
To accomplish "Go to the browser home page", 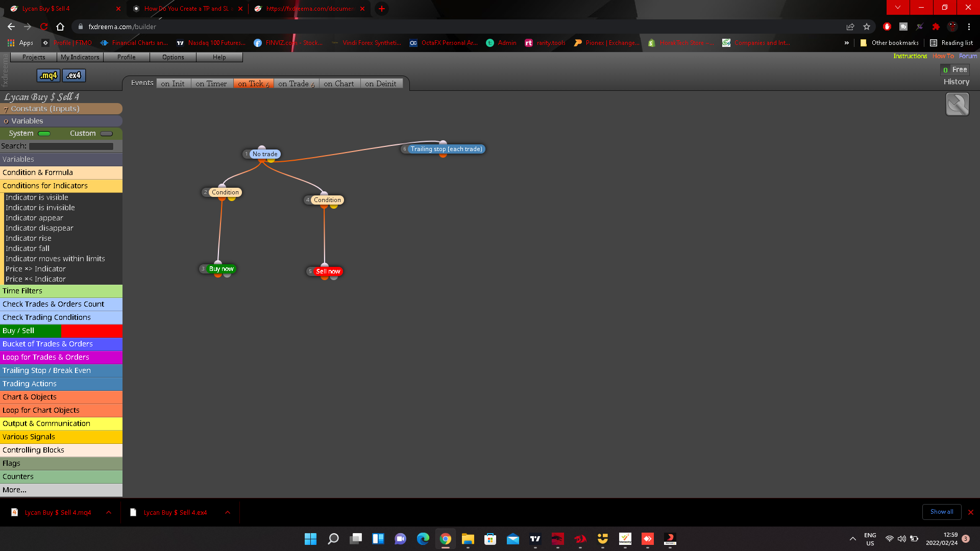I will tap(60, 27).
